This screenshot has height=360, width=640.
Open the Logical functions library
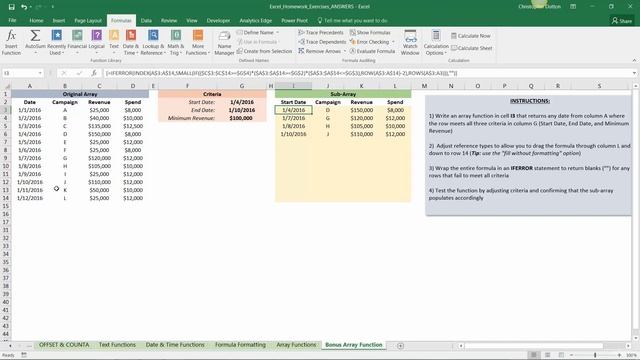point(97,42)
